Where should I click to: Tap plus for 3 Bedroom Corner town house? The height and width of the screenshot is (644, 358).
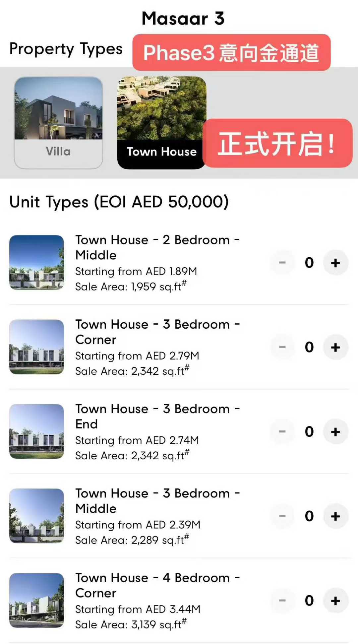(335, 347)
